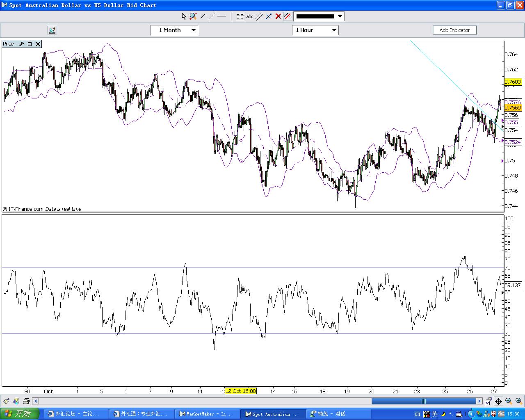Select the Fibonacci retracement lines tool
Screen dimensions: 525x420
[x=240, y=16]
